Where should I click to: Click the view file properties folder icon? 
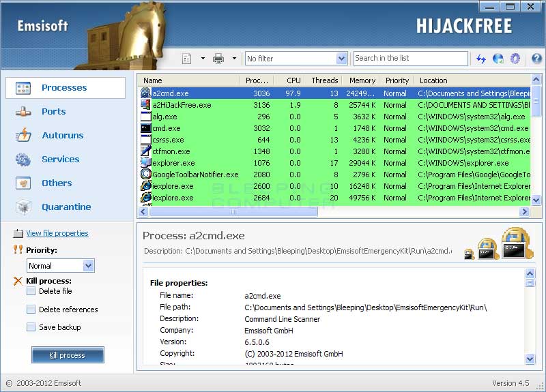tap(18, 233)
